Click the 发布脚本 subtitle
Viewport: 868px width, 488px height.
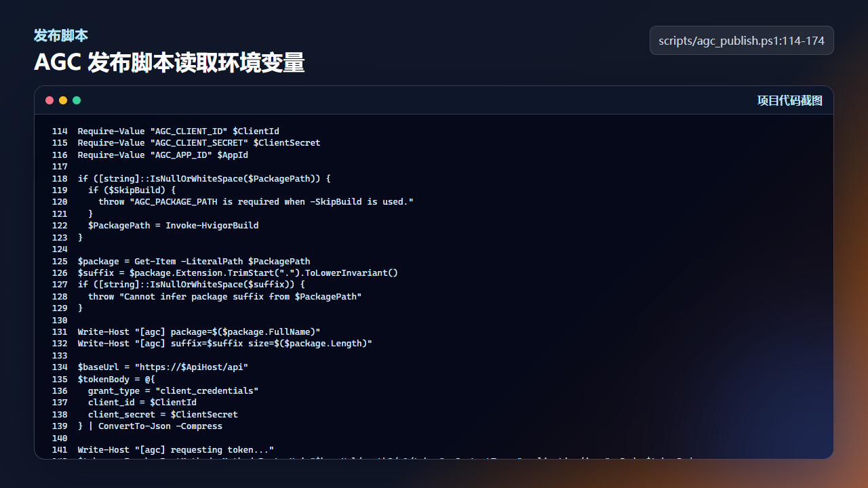click(61, 35)
